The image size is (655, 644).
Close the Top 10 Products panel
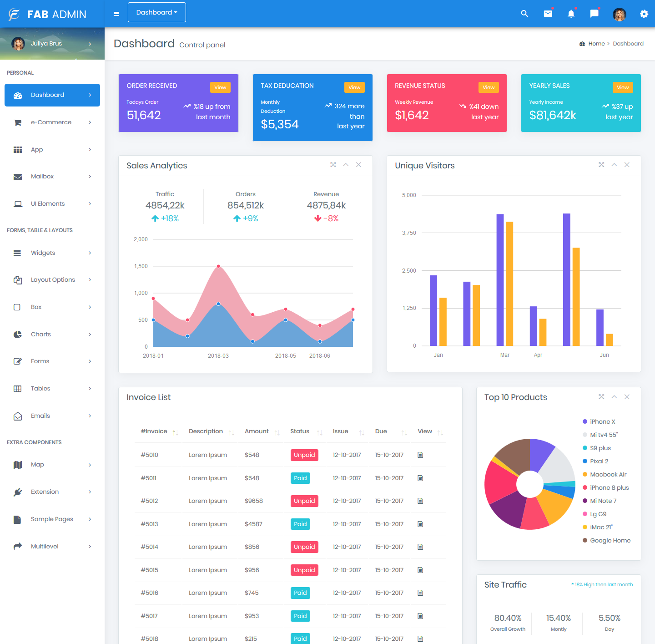pyautogui.click(x=627, y=397)
